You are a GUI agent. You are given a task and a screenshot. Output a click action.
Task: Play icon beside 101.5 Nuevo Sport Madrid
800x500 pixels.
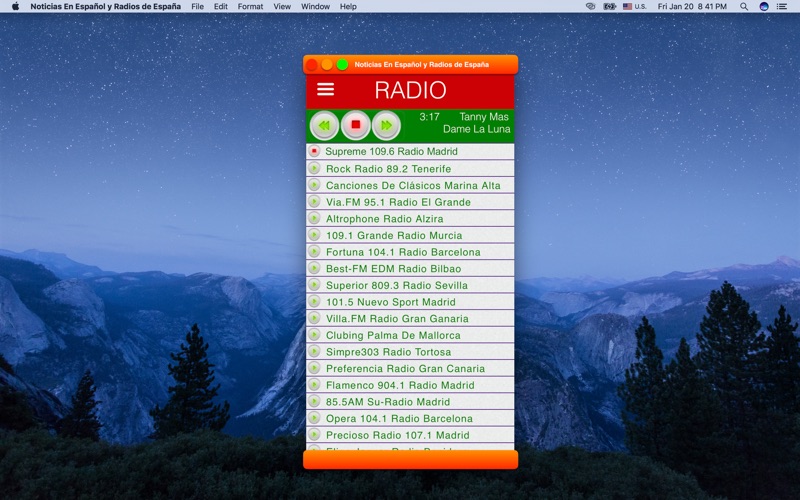click(314, 302)
